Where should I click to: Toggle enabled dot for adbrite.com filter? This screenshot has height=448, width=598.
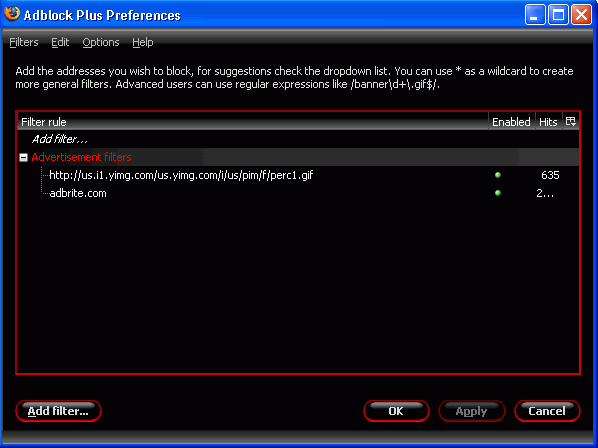(498, 193)
